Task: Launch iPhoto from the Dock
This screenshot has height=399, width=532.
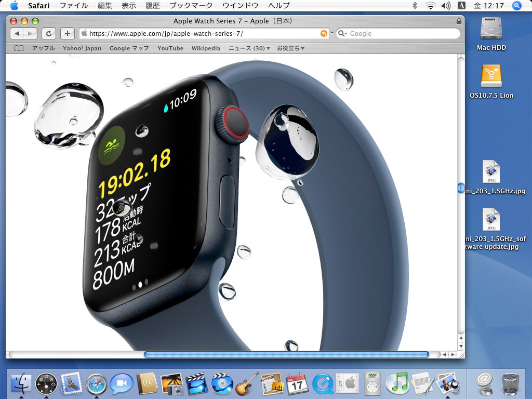Action: (172, 384)
